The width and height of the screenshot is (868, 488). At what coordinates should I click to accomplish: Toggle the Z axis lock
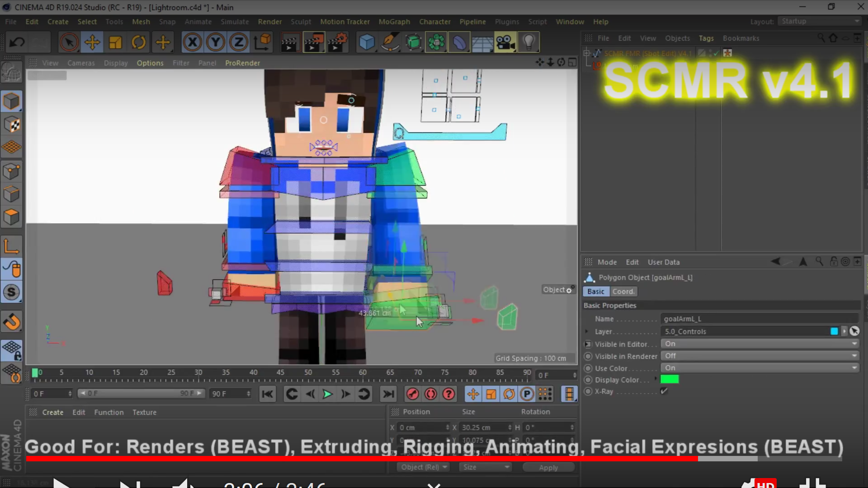pyautogui.click(x=239, y=42)
